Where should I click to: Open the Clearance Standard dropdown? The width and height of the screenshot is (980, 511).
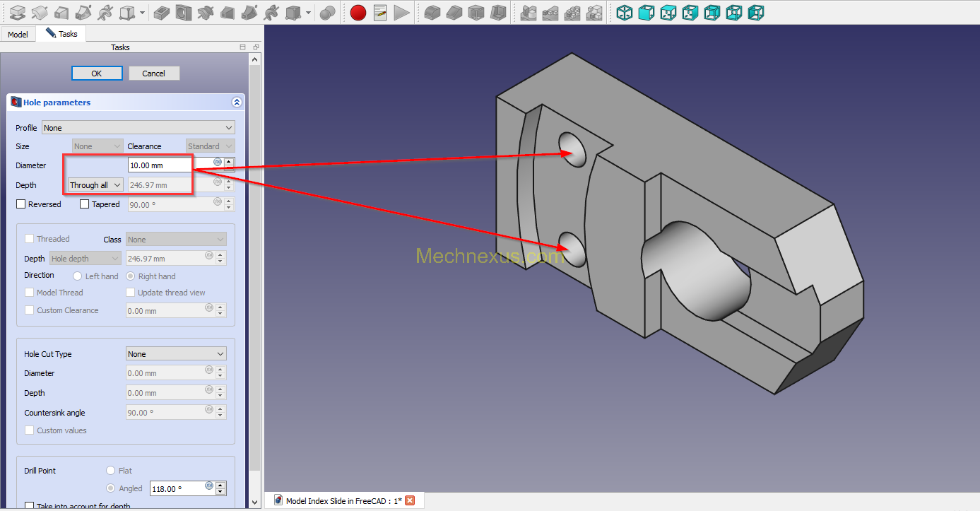click(x=211, y=146)
